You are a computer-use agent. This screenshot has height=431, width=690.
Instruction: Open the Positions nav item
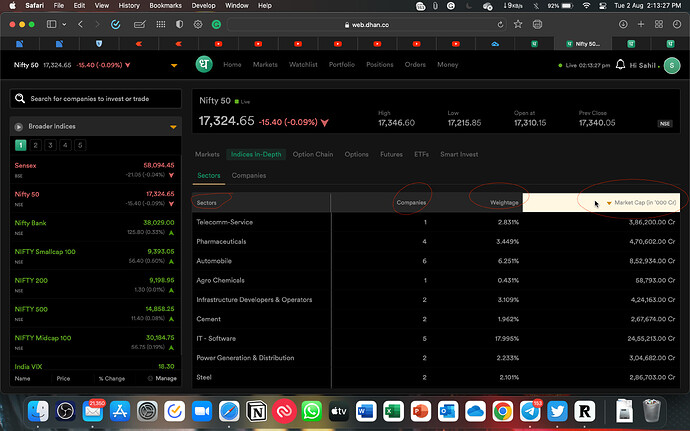380,64
